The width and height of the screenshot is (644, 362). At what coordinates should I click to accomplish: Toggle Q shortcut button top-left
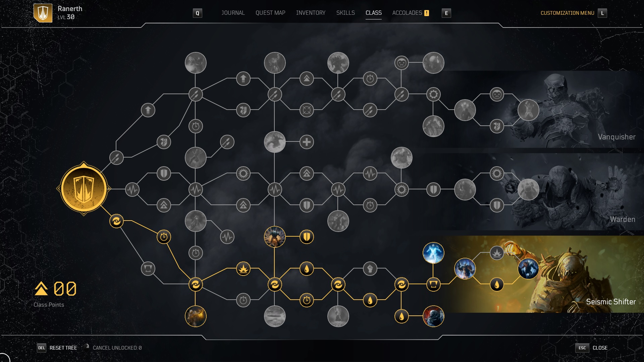(x=197, y=13)
